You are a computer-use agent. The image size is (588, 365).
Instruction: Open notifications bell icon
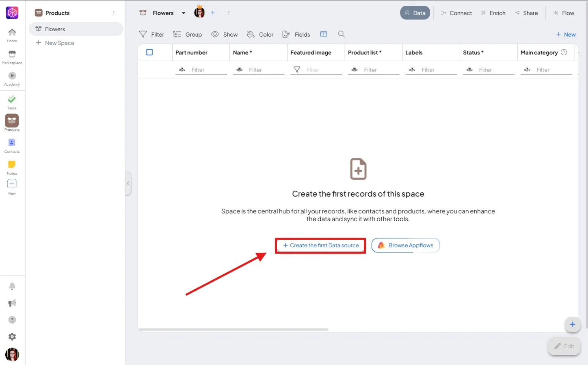(x=12, y=286)
